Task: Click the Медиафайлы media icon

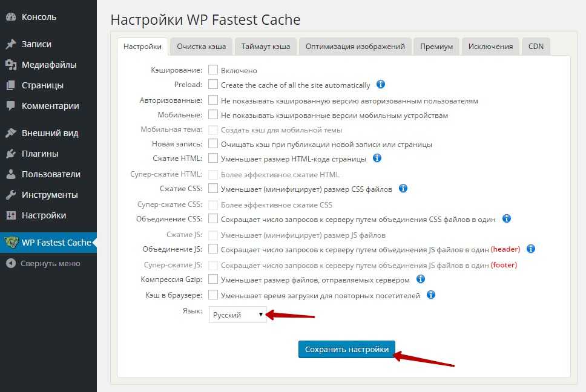Action: (12, 65)
